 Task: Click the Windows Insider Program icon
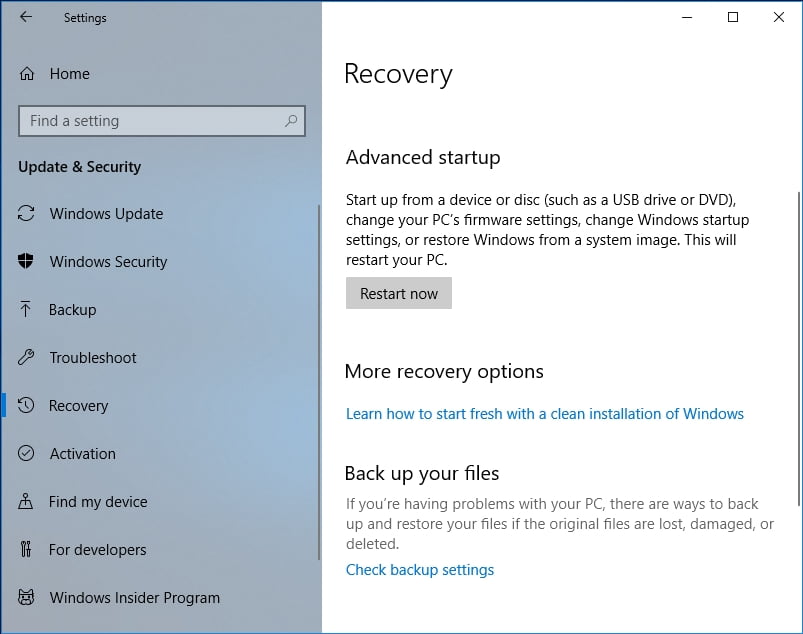[x=27, y=598]
